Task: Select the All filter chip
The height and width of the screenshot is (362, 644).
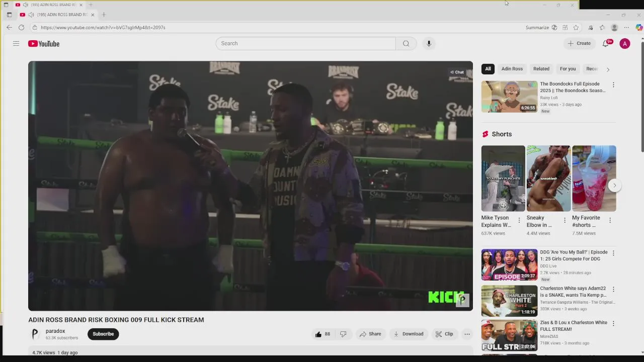Action: 488,69
